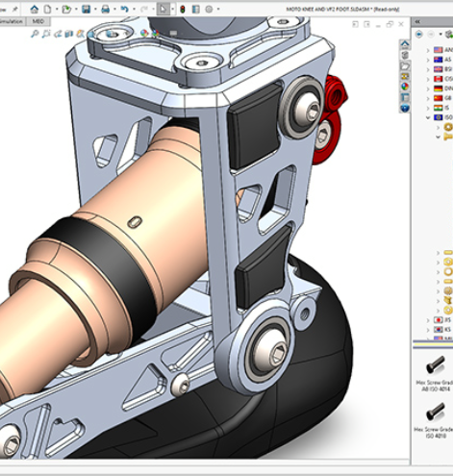Print the document using the printer icon

click(106, 10)
